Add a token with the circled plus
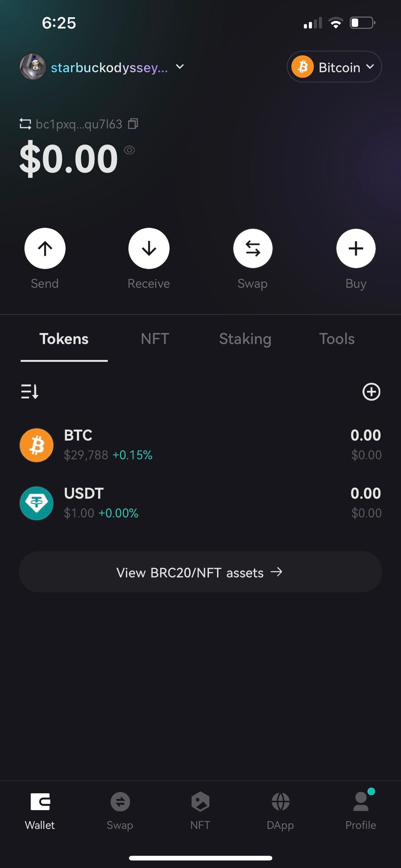 pyautogui.click(x=371, y=392)
